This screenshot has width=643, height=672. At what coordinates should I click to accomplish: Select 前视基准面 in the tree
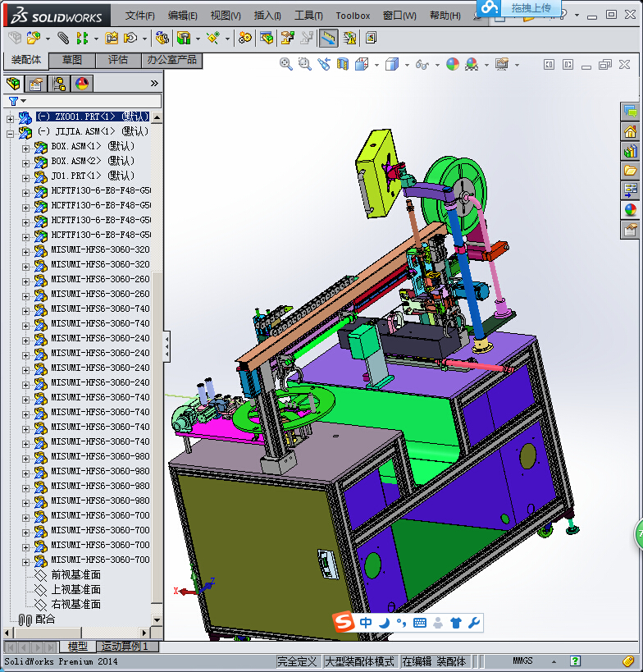[75, 574]
